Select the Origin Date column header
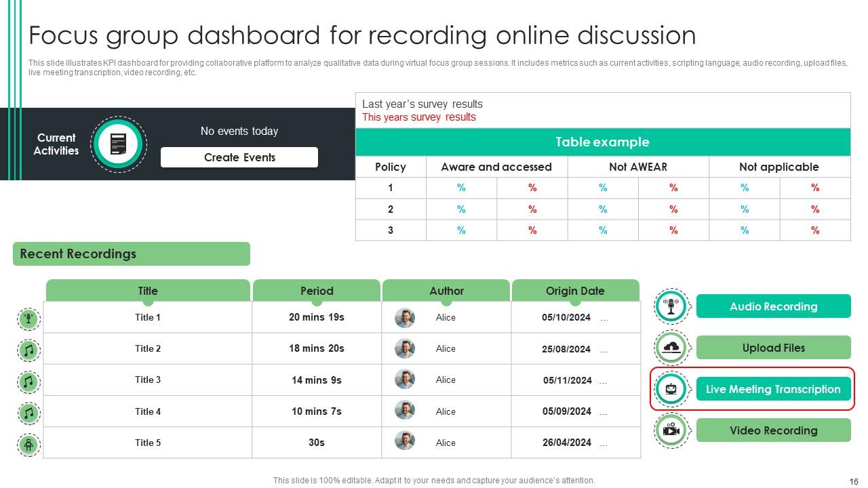Image resolution: width=868 pixels, height=488 pixels. point(575,291)
